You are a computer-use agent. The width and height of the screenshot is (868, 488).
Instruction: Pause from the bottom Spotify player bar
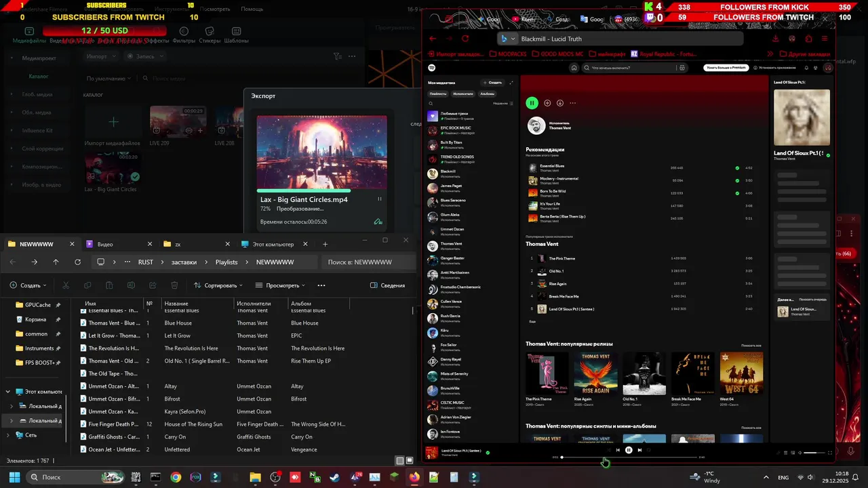click(x=629, y=450)
